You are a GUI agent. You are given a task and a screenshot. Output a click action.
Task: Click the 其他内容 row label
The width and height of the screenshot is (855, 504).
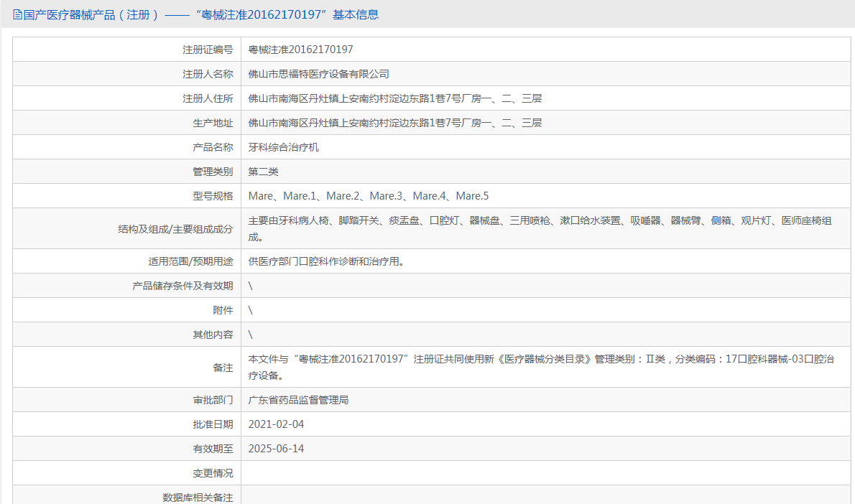coord(213,335)
